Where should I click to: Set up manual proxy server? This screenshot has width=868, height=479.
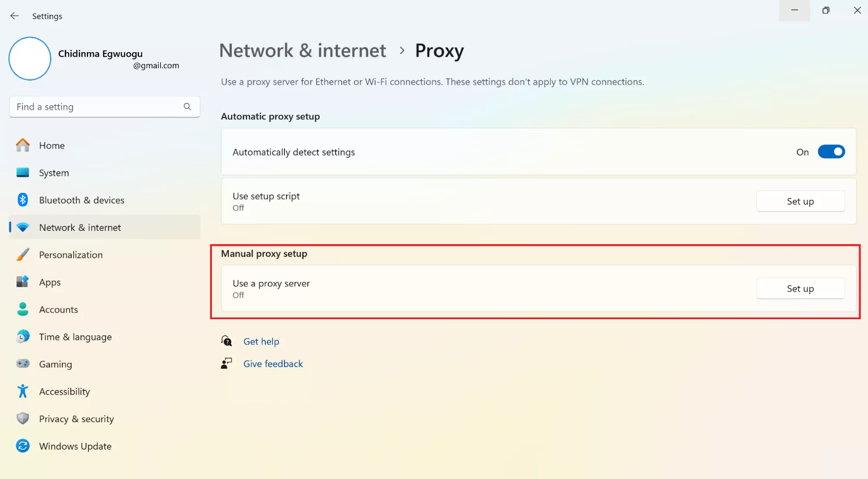[x=800, y=289]
